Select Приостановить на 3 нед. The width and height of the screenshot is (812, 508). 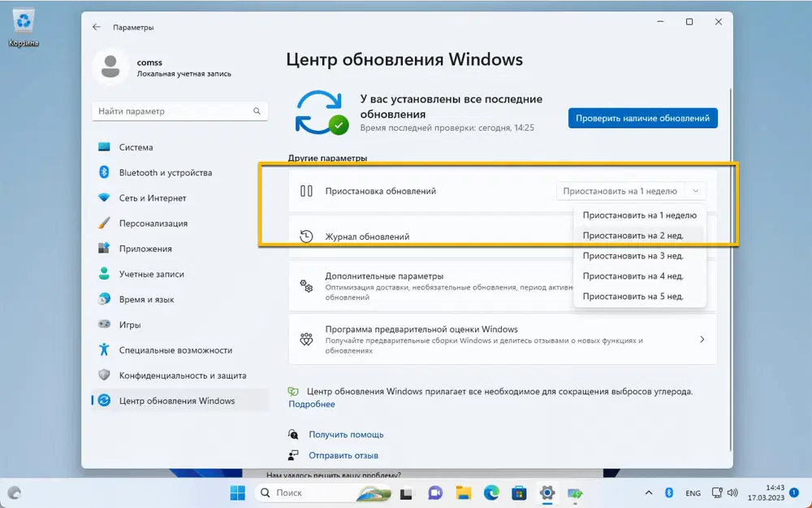pos(640,255)
